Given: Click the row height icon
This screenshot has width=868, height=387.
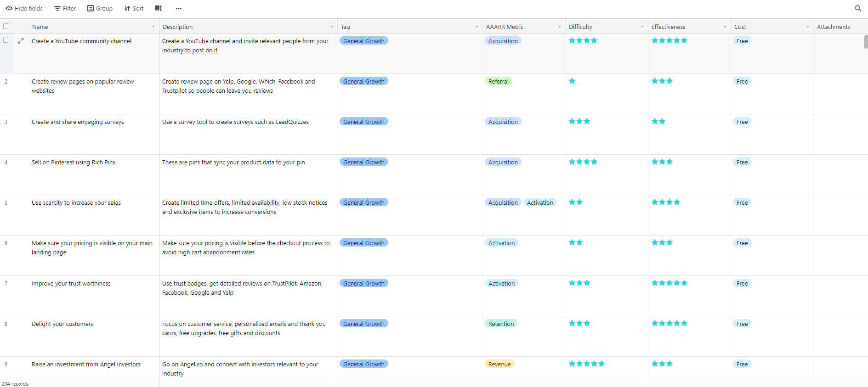Looking at the screenshot, I should pyautogui.click(x=159, y=8).
